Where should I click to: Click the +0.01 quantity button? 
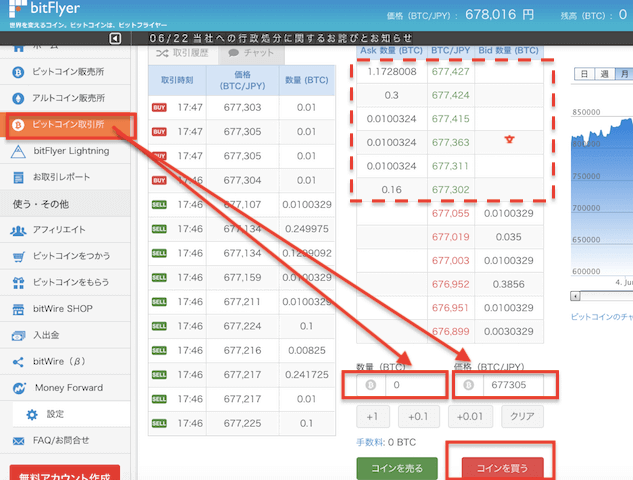click(470, 416)
